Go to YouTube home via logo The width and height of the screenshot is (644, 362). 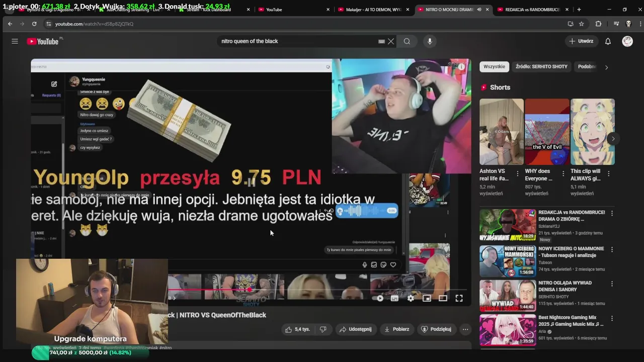(43, 41)
